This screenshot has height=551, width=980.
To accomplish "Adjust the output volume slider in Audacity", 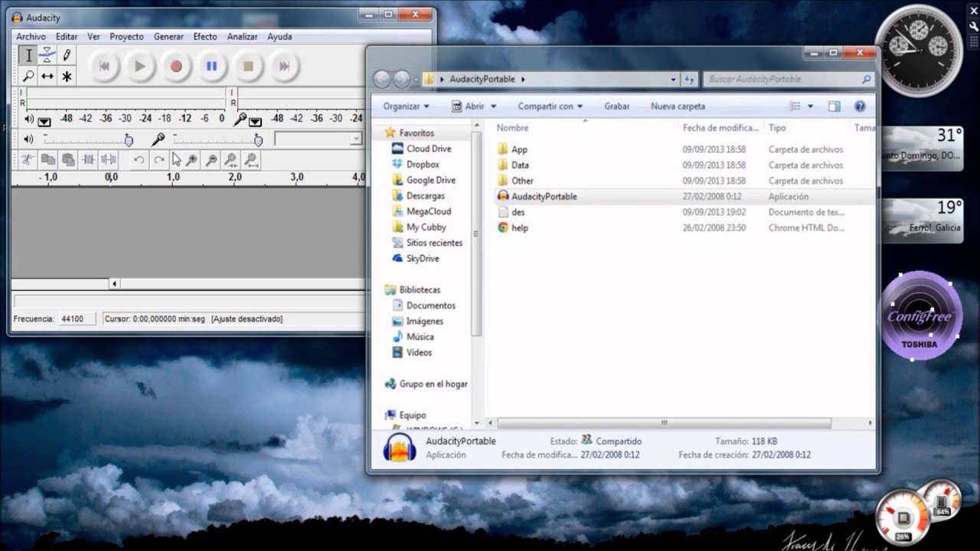I will click(87, 139).
